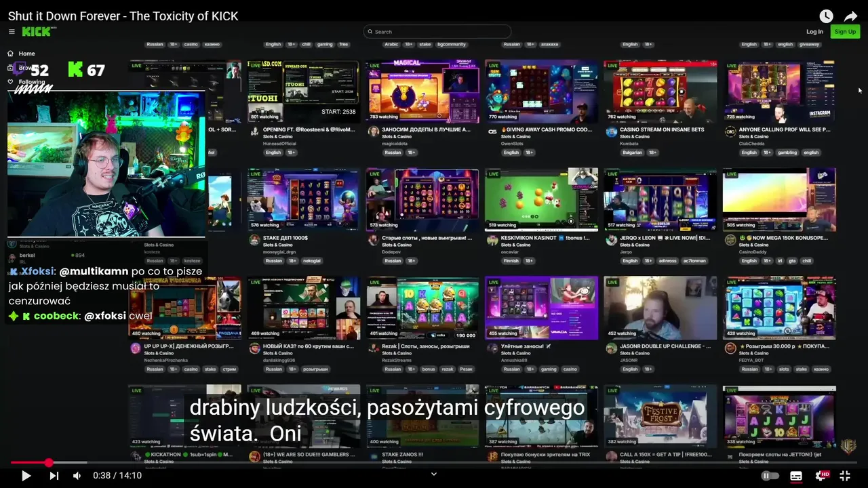
Task: Select the giveaway tag in top row
Action: point(809,44)
